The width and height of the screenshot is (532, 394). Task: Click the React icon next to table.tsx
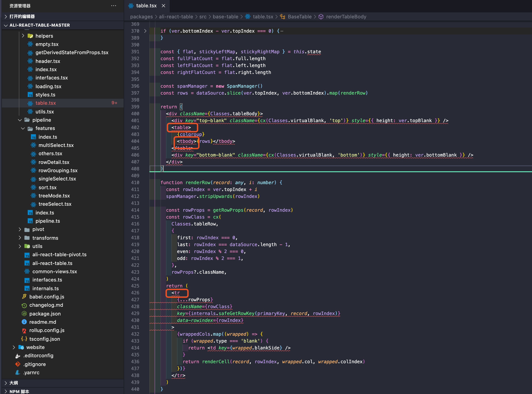click(30, 103)
